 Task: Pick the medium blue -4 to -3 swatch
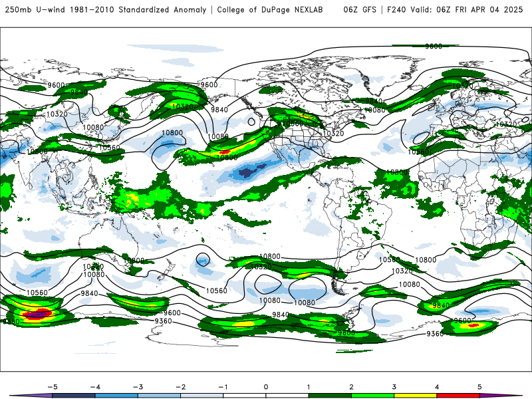116,396
